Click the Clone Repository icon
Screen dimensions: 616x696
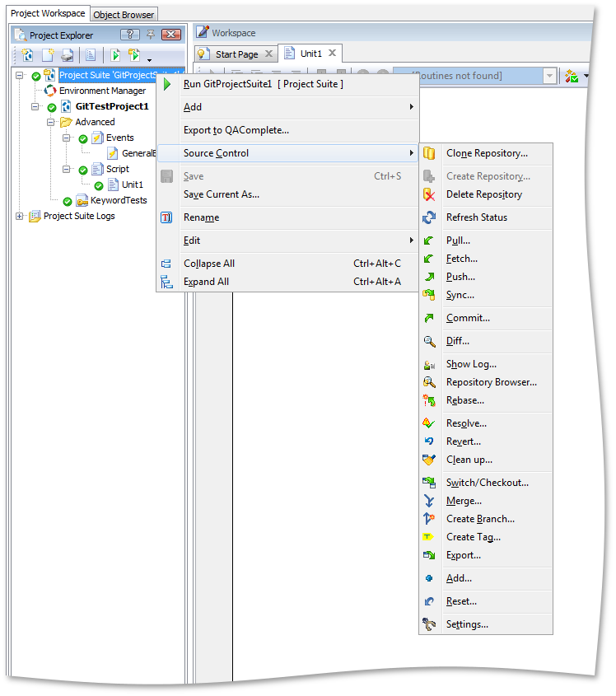click(429, 153)
